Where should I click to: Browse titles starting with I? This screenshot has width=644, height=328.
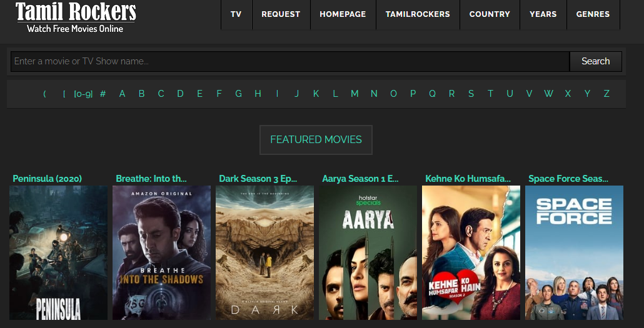[277, 94]
